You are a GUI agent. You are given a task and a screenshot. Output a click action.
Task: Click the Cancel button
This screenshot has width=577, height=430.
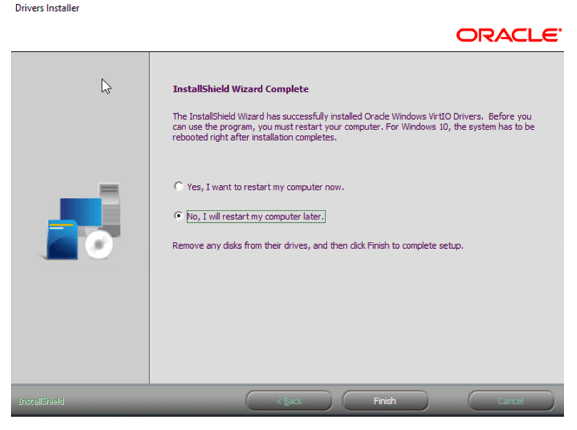511,401
